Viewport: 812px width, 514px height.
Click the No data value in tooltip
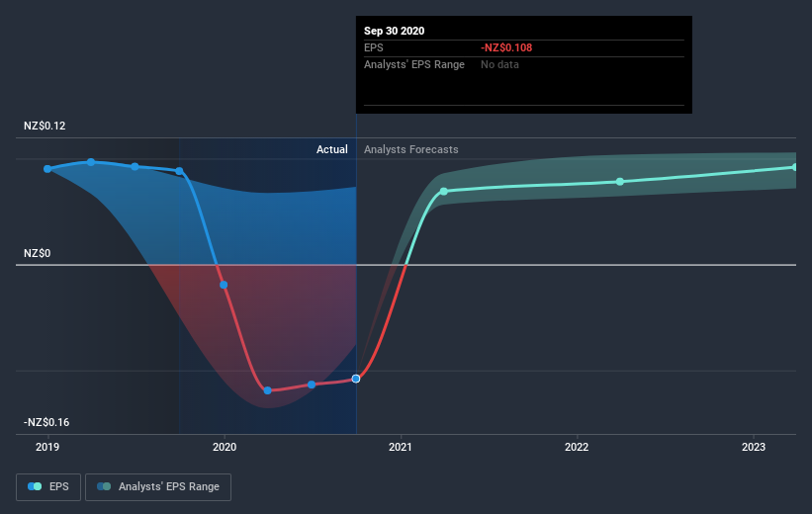point(499,64)
